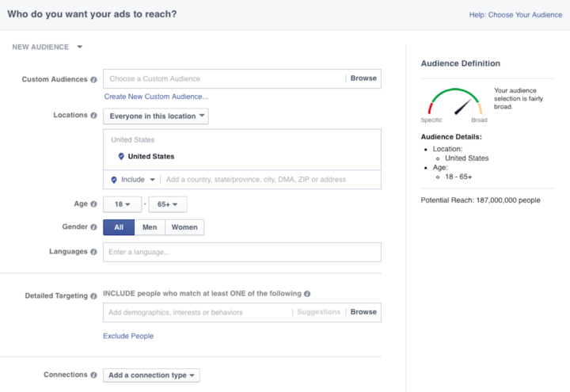This screenshot has width=570, height=392.
Task: Click the Exclude People link
Action: click(128, 336)
